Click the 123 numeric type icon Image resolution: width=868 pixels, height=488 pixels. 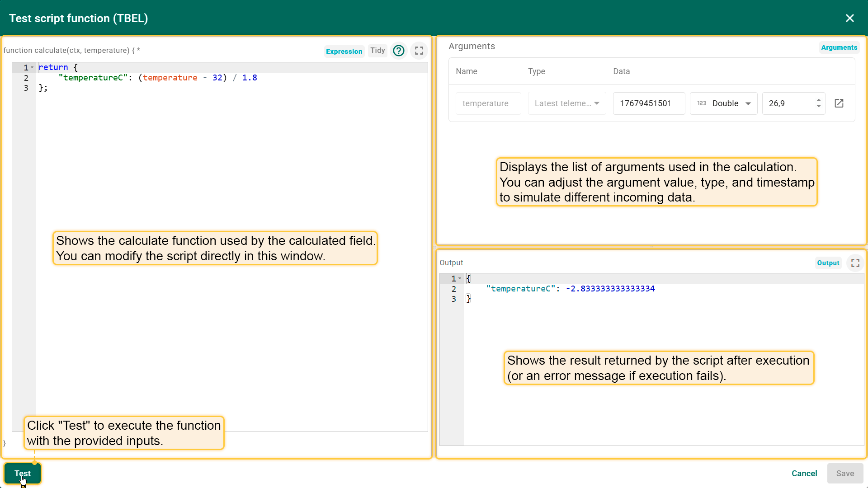click(702, 103)
